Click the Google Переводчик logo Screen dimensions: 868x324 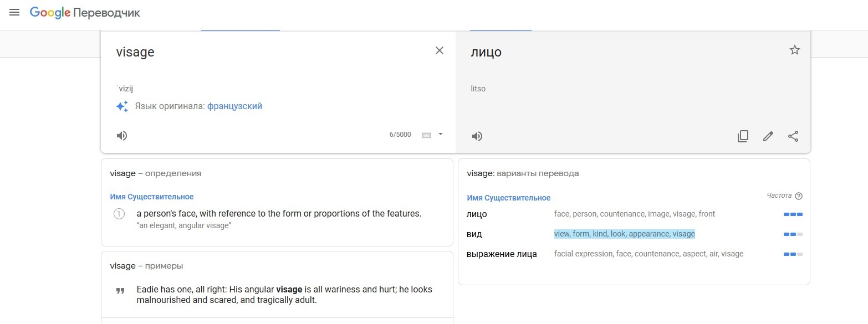(x=85, y=13)
